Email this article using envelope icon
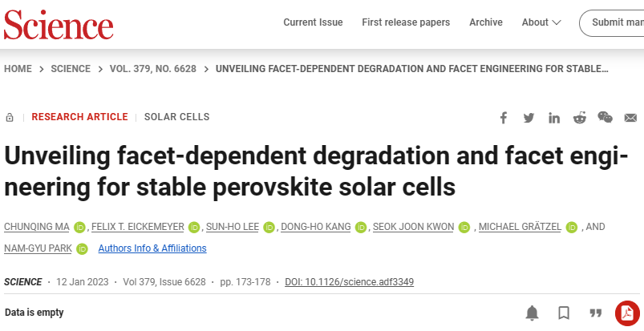This screenshot has height=331, width=644. [x=630, y=119]
